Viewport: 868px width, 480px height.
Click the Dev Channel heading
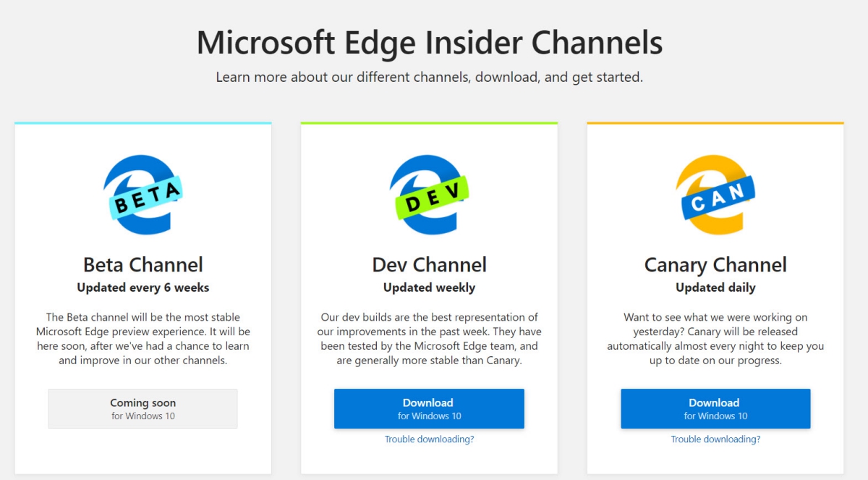(x=429, y=265)
